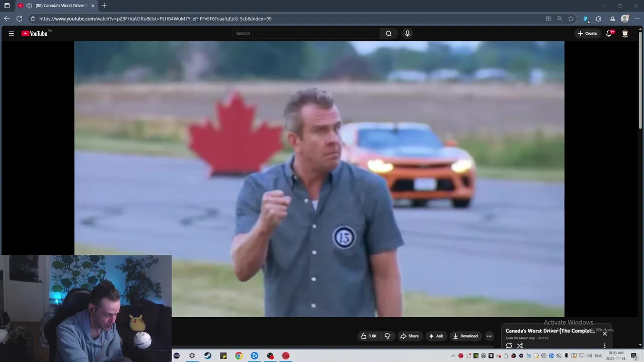
Task: Switch the ENG input language
Action: pos(598,356)
